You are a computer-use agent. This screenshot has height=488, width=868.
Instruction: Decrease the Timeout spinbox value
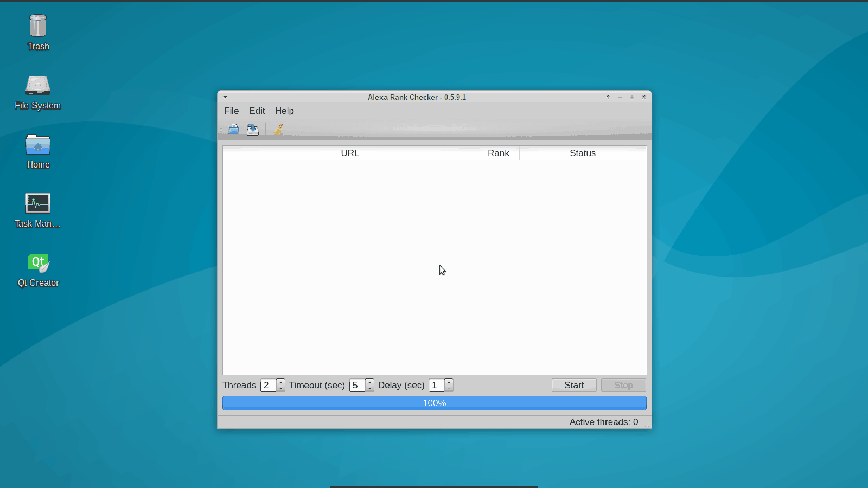(x=370, y=388)
